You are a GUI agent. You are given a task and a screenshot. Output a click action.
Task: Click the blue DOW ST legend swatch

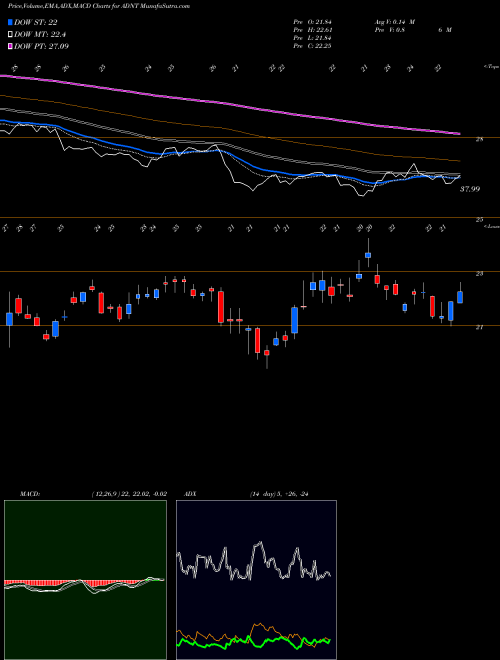coord(10,22)
